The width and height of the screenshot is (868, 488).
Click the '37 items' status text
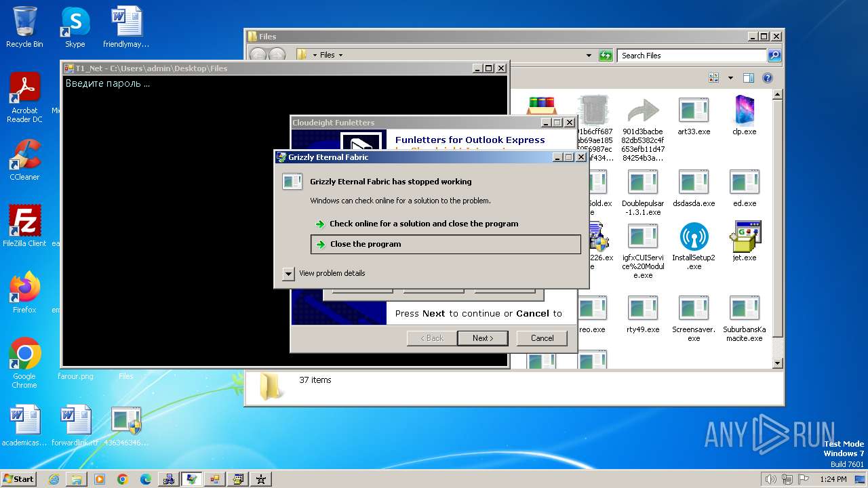click(x=315, y=380)
